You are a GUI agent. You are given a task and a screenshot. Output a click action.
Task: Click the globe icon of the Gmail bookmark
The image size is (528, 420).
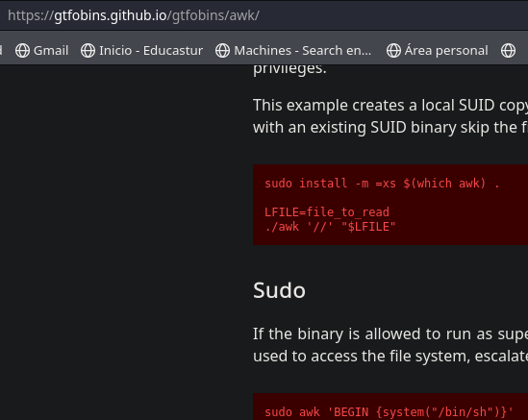point(22,51)
